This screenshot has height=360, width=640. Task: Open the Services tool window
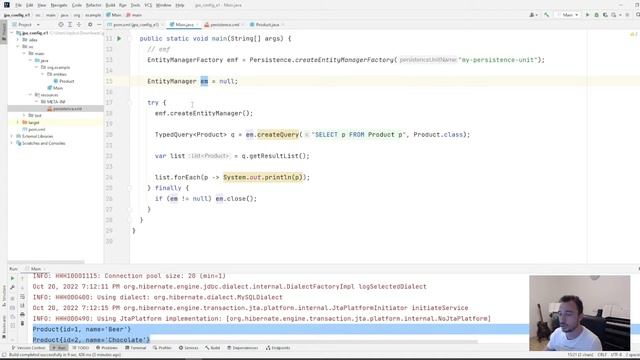tap(189, 348)
